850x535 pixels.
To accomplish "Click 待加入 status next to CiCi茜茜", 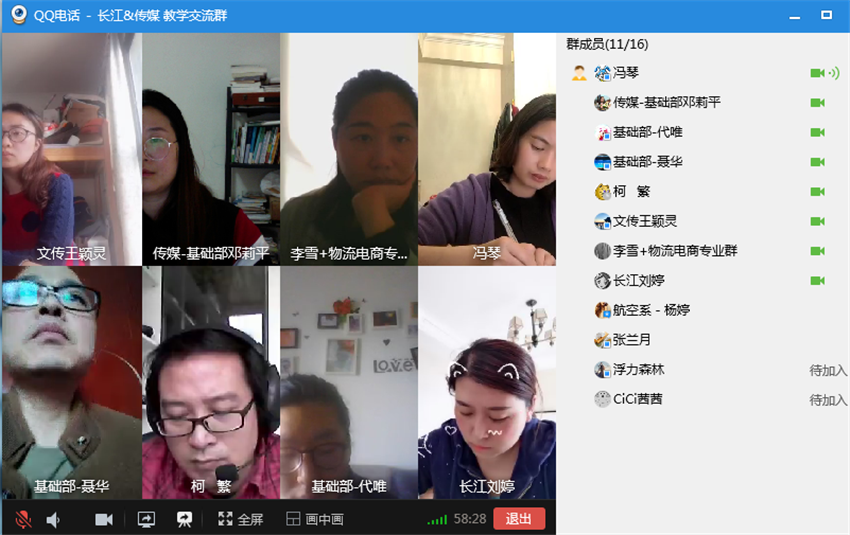I will coord(828,400).
